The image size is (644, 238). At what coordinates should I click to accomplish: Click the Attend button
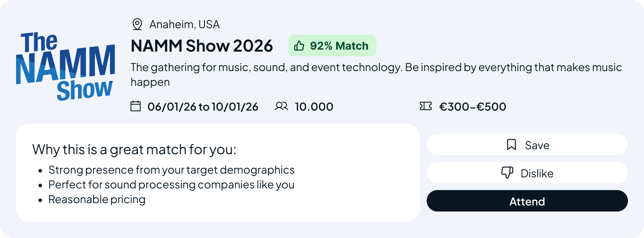(x=527, y=201)
